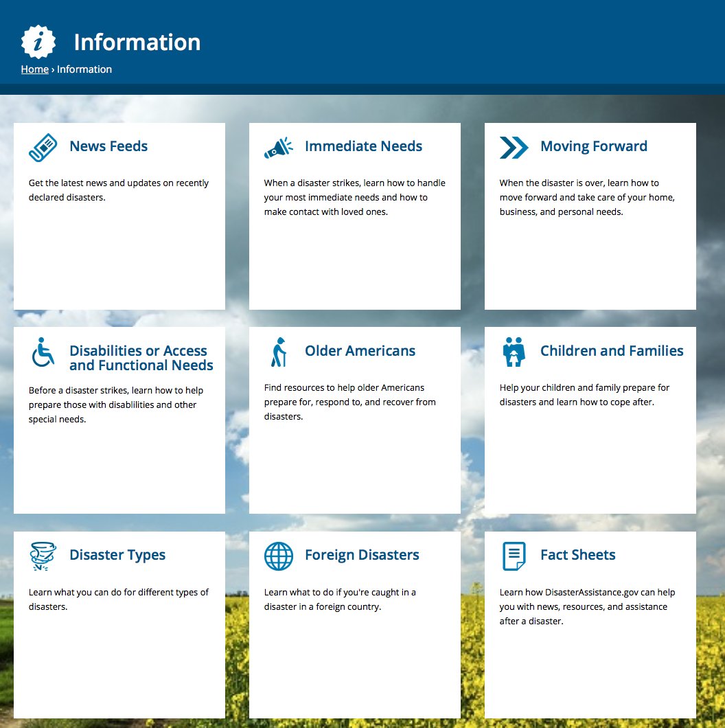Image resolution: width=725 pixels, height=728 pixels.
Task: Click 'Learn what you can do for different types' text
Action: pos(118,600)
